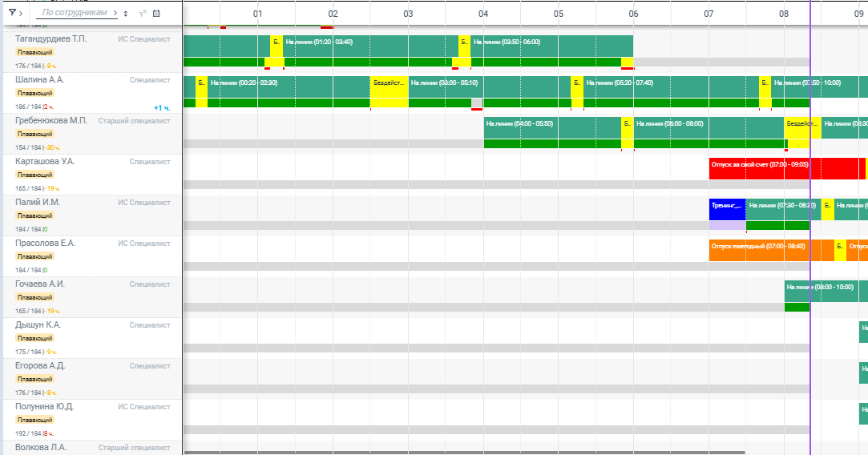Clear filters with the crossed funnel icon
Screen dimensions: 868x455
pos(143,14)
